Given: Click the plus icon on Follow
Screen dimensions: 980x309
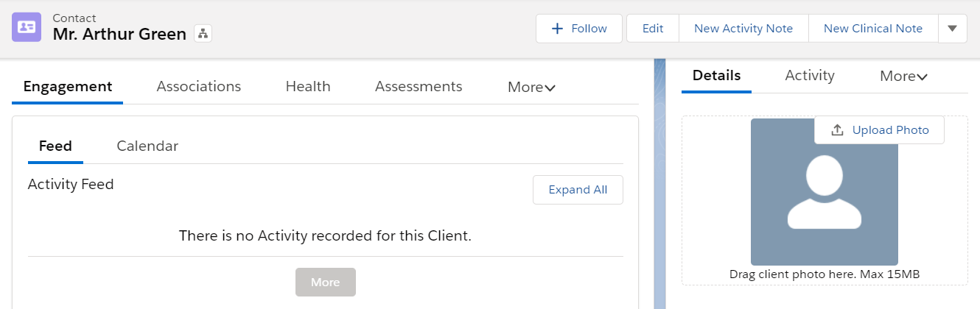Looking at the screenshot, I should (x=557, y=29).
